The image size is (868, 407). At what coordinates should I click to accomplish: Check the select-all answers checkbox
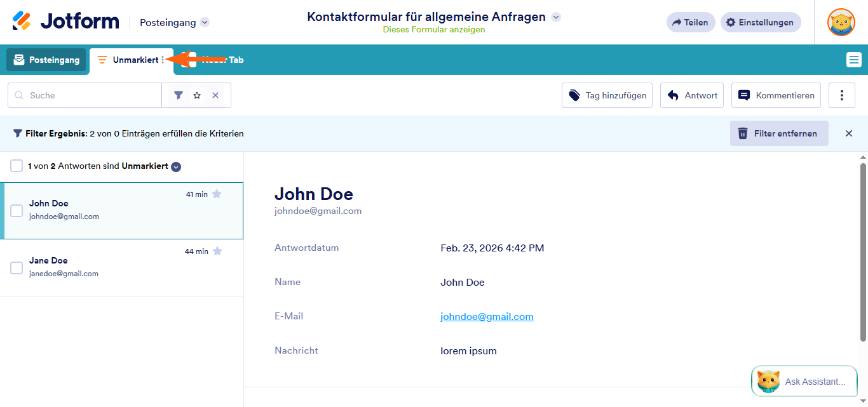[x=17, y=166]
